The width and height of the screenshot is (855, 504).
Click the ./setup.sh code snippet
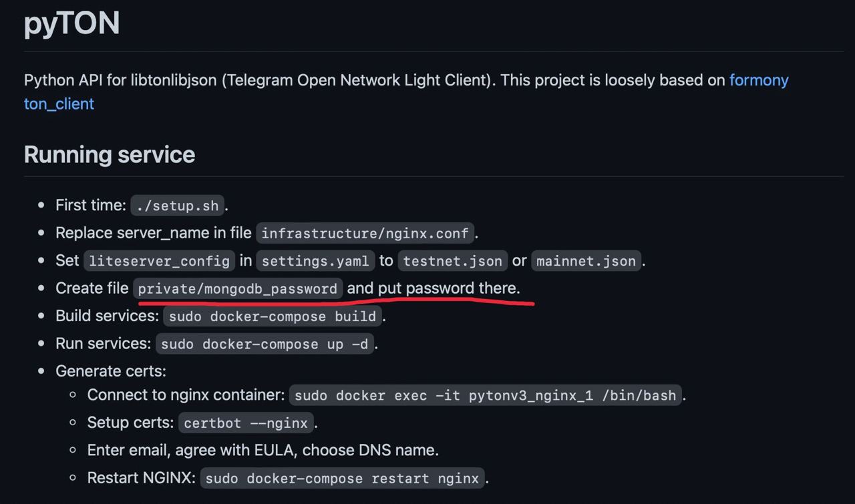point(177,206)
